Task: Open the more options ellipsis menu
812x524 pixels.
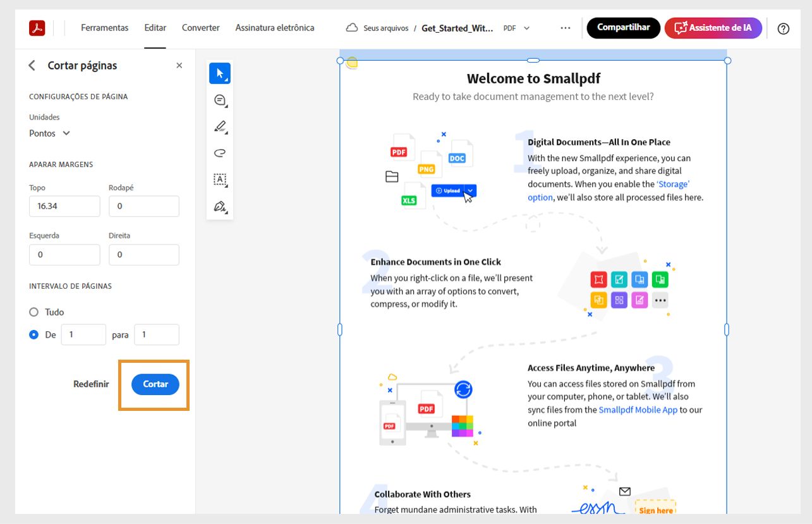Action: (566, 28)
